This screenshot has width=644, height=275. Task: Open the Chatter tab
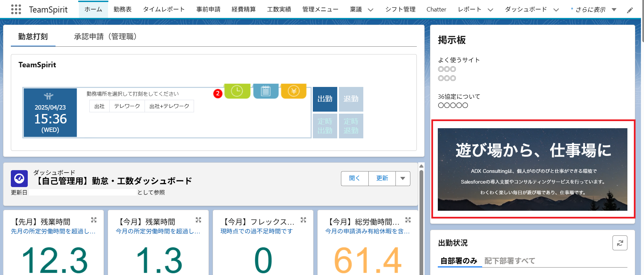(436, 9)
